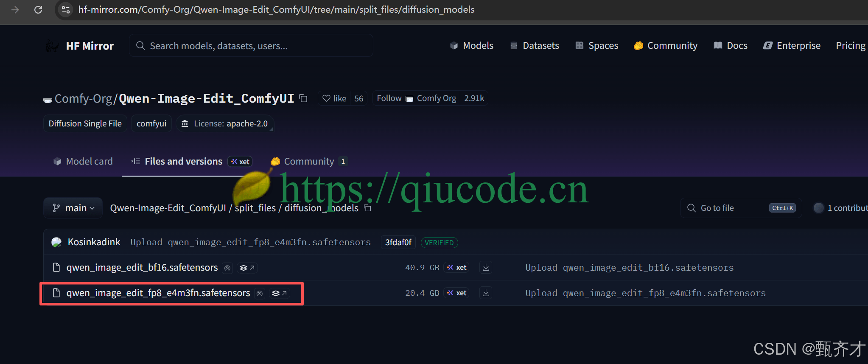This screenshot has width=868, height=364.
Task: Show the VERIFIED commit badge details
Action: coord(439,243)
